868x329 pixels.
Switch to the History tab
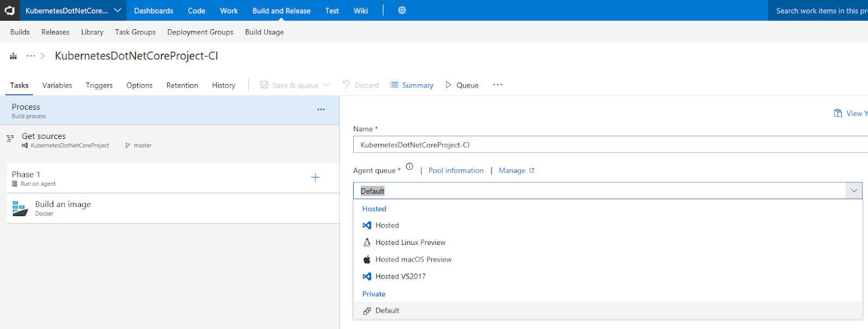click(224, 85)
